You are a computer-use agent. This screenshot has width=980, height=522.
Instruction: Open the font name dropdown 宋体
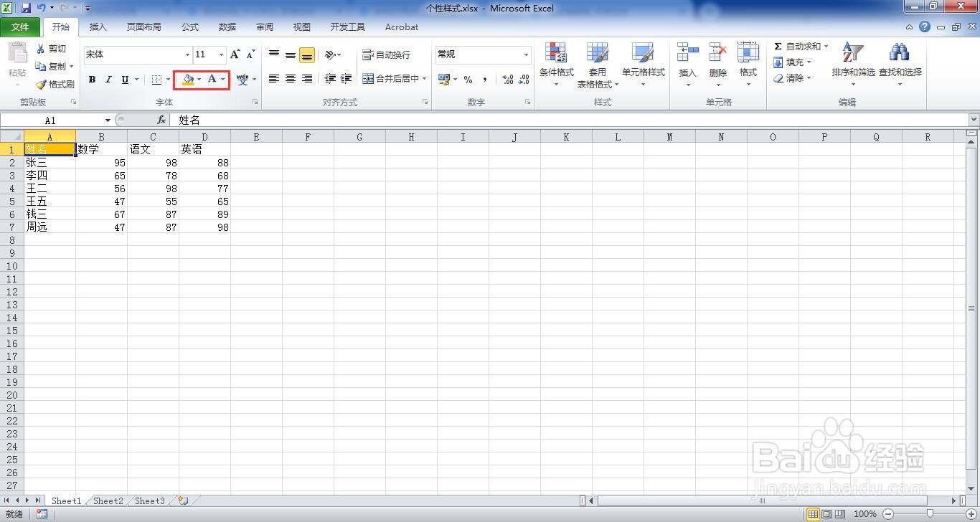pyautogui.click(x=188, y=54)
